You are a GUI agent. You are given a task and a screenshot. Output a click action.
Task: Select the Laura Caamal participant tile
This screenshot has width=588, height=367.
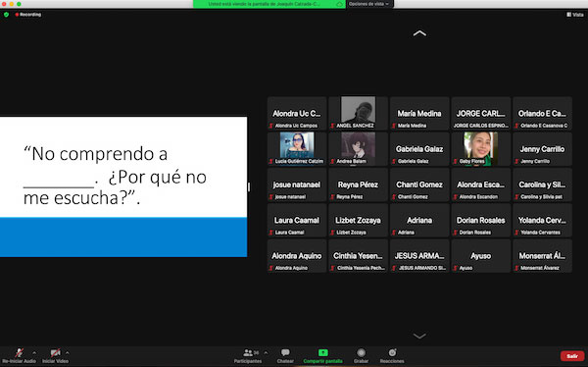click(297, 220)
